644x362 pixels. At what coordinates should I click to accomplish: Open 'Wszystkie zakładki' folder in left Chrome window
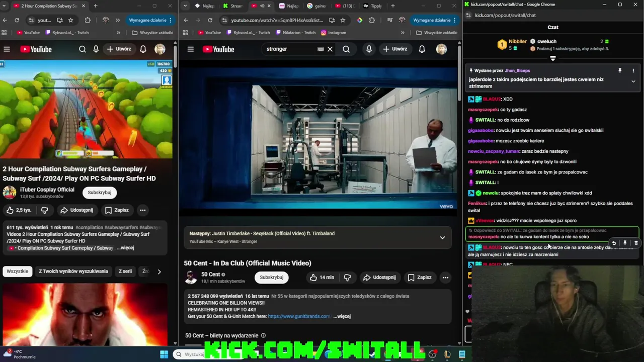(152, 33)
